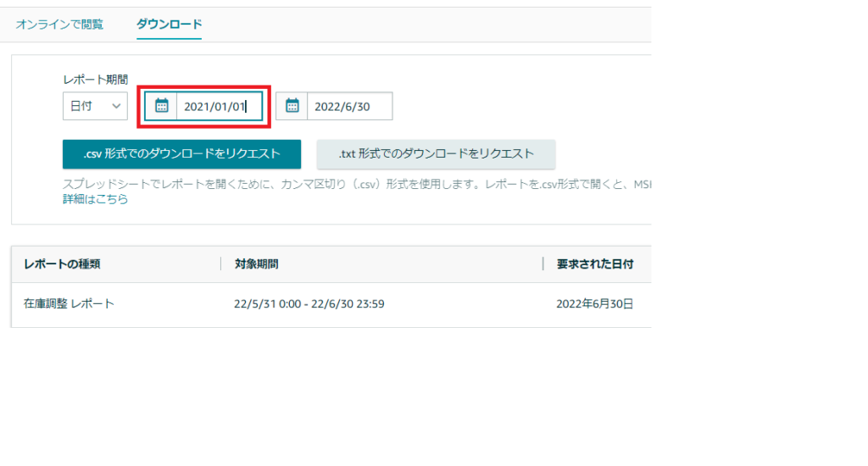The width and height of the screenshot is (868, 466).
Task: Click the レポート期間 label
Action: [x=95, y=79]
